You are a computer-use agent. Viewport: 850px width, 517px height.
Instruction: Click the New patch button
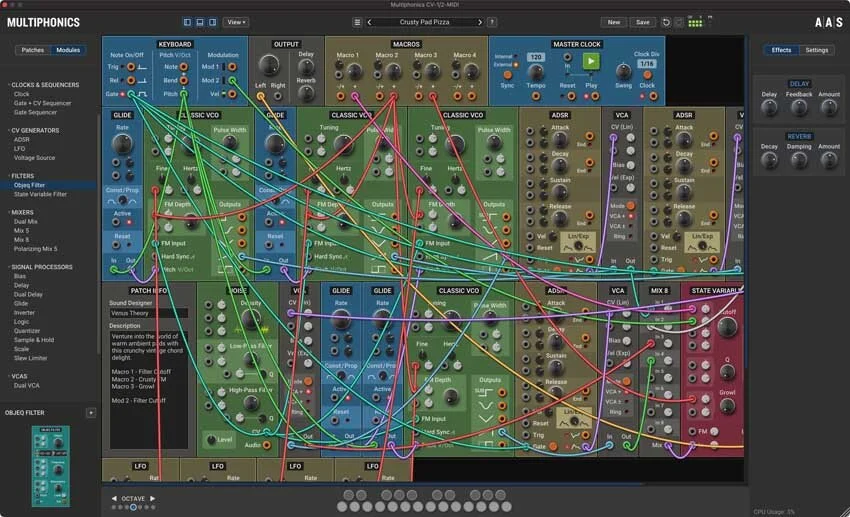(614, 22)
